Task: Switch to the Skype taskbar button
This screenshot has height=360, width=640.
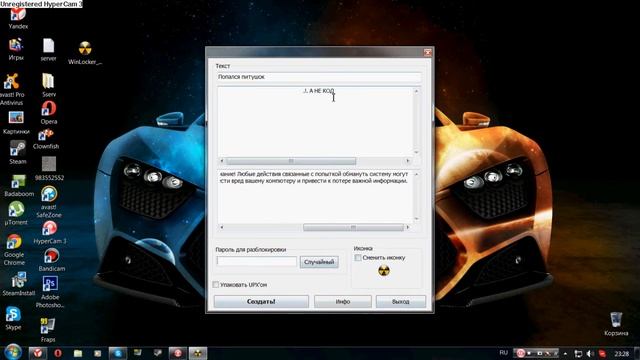Action: pos(118,353)
